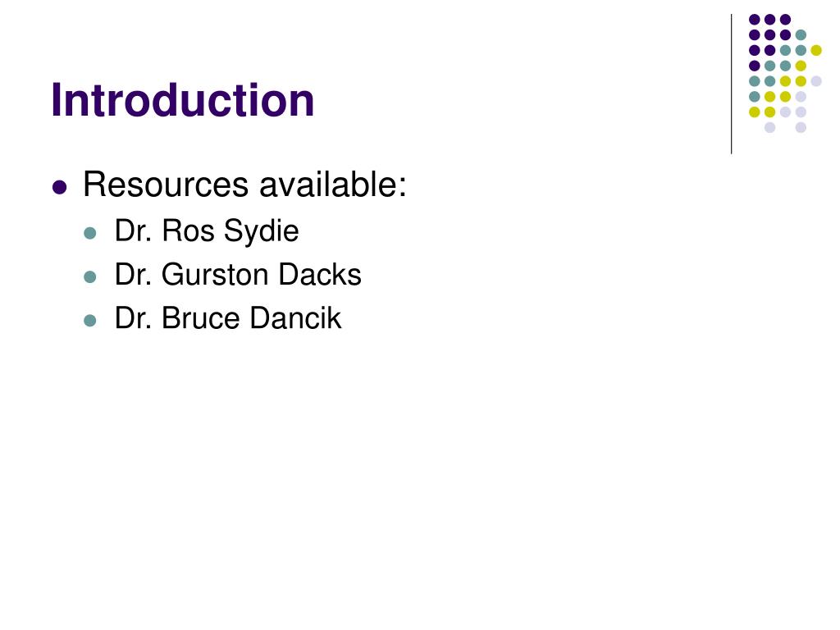Click the lavender dot at fifth row's right end
Viewport: 840px width, 630px height.
click(816, 81)
